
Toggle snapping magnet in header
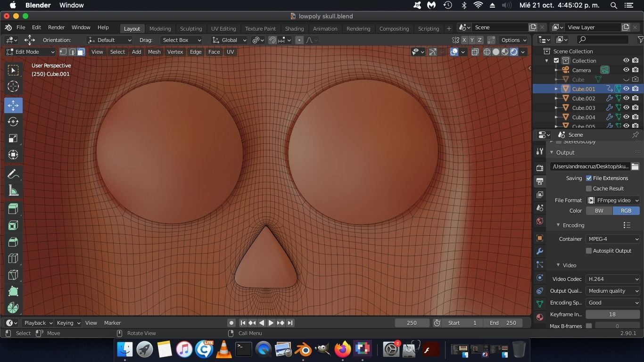pyautogui.click(x=272, y=40)
